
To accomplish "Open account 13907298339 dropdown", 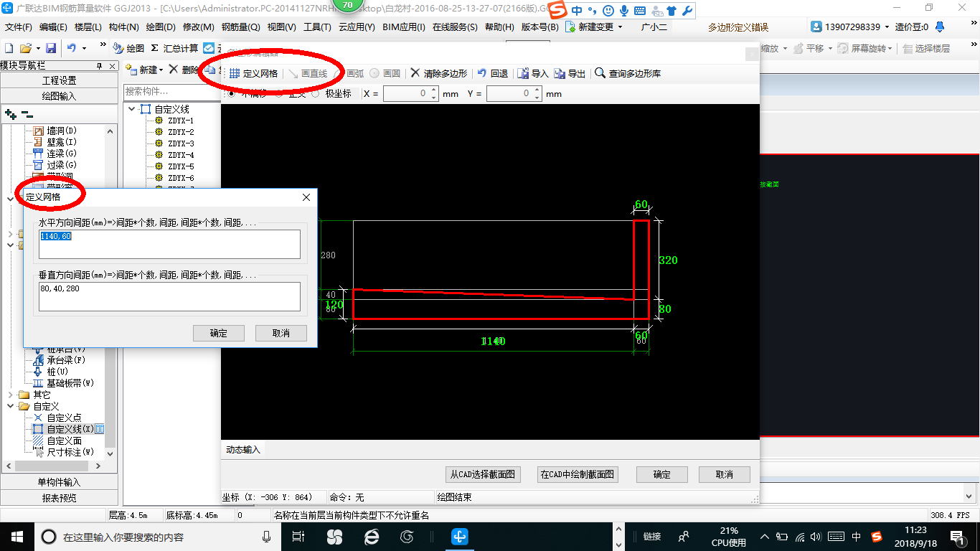I will coord(887,27).
